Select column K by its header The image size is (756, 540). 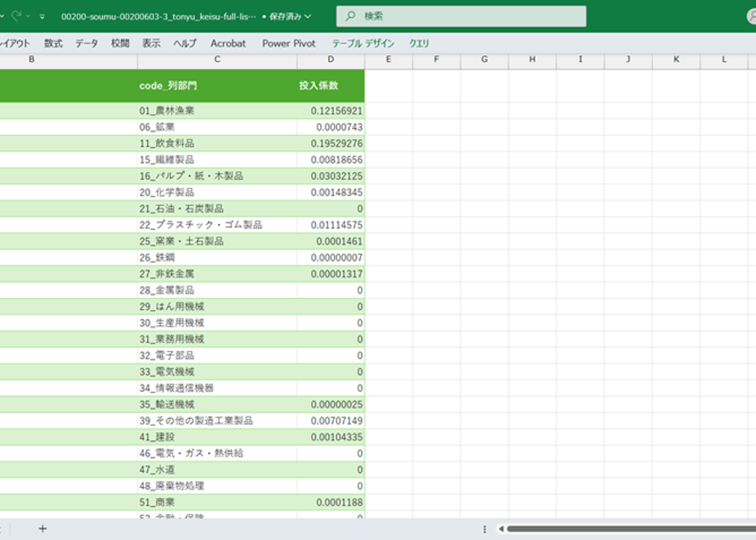pyautogui.click(x=677, y=59)
